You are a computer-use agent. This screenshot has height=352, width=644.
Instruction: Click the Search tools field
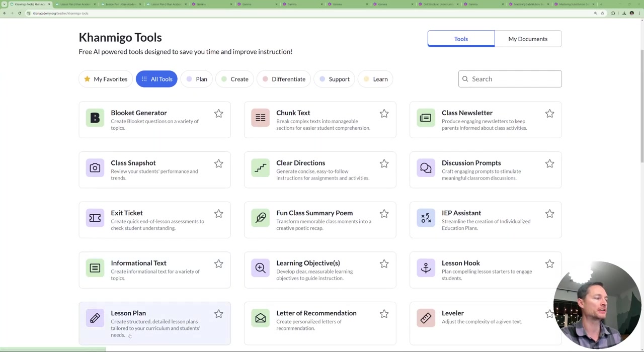(x=510, y=79)
